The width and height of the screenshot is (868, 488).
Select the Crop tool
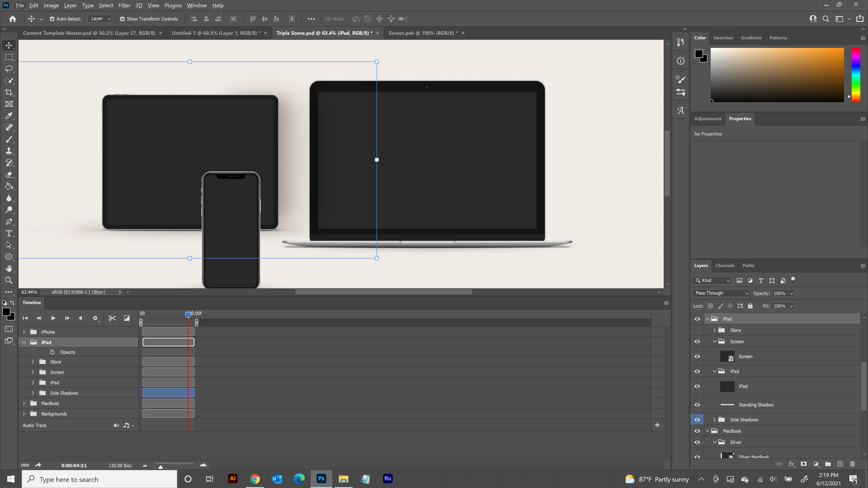[9, 92]
